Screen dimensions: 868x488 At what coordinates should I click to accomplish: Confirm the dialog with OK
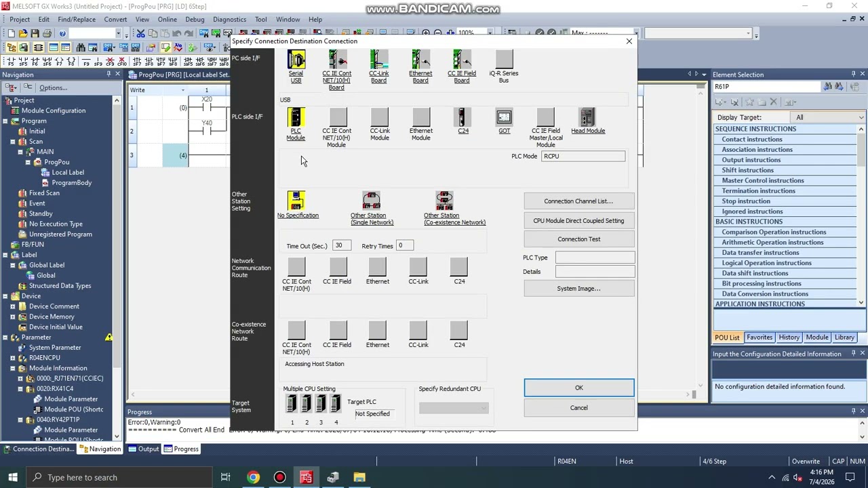pyautogui.click(x=578, y=388)
